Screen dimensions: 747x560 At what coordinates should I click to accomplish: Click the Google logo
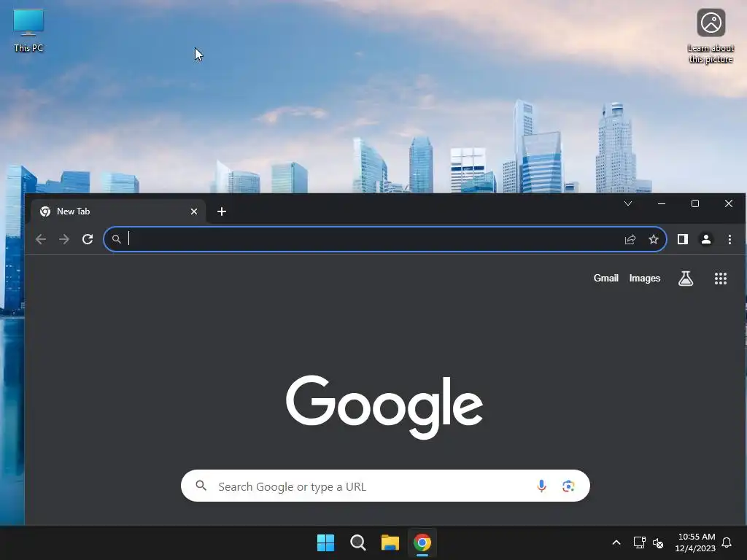[x=384, y=407]
